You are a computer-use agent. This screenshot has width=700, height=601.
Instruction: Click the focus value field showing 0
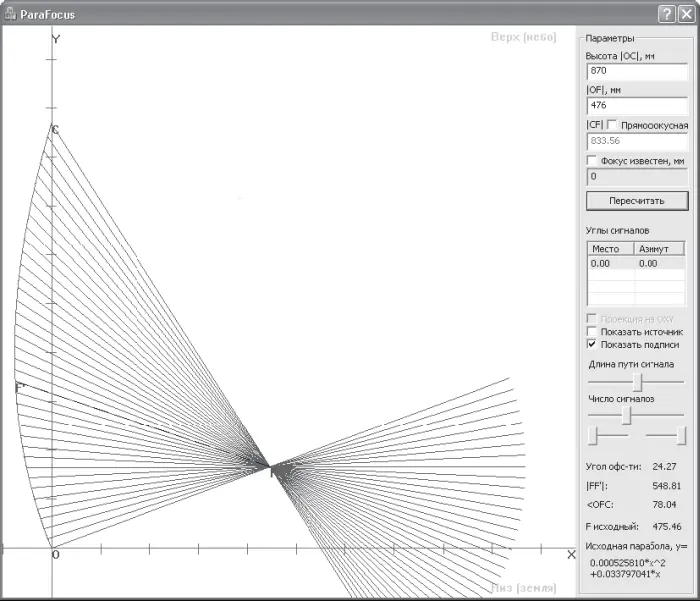[637, 177]
